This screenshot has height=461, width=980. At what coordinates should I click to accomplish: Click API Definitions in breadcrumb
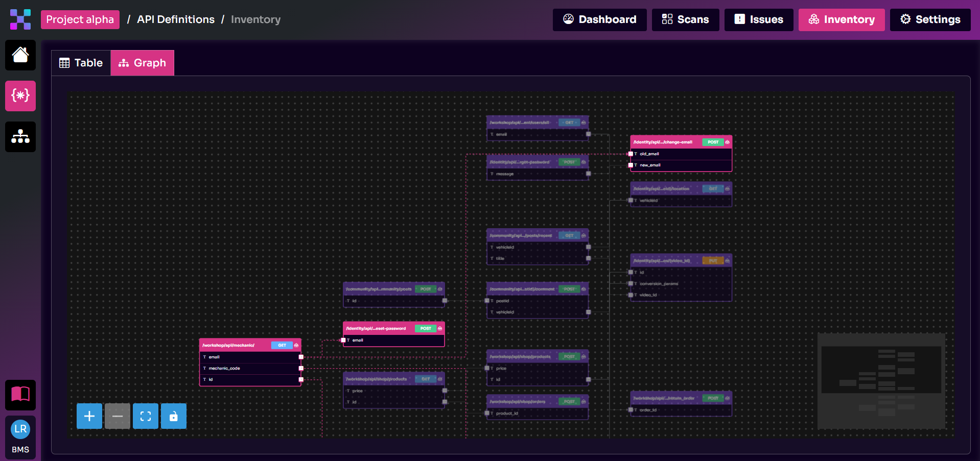point(176,19)
